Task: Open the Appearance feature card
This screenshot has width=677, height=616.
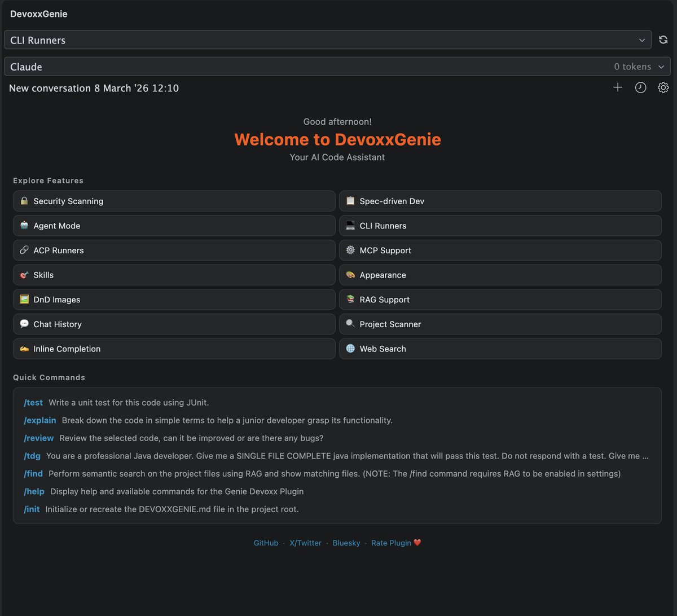Action: 500,275
